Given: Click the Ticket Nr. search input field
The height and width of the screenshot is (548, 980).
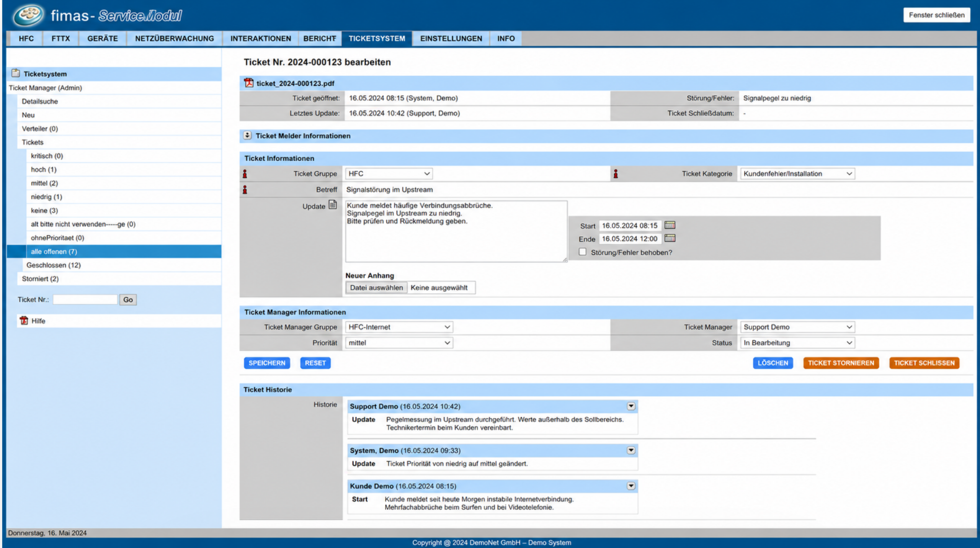Looking at the screenshot, I should point(85,299).
